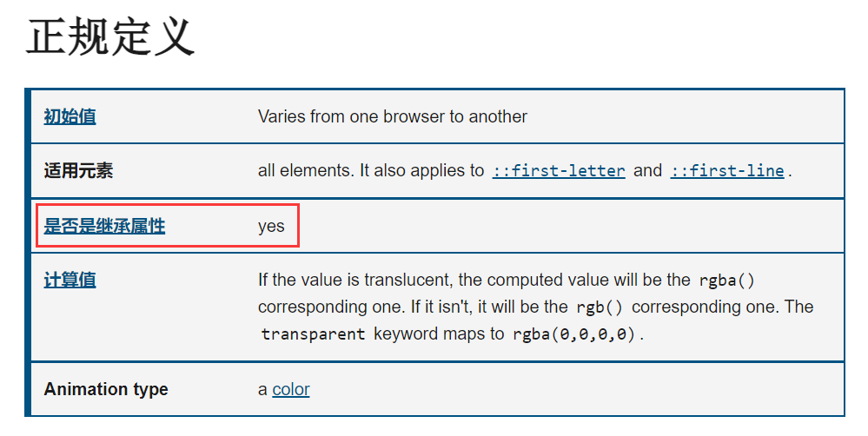Follow the 计算值 link
Image resolution: width=868 pixels, height=436 pixels.
pyautogui.click(x=70, y=280)
